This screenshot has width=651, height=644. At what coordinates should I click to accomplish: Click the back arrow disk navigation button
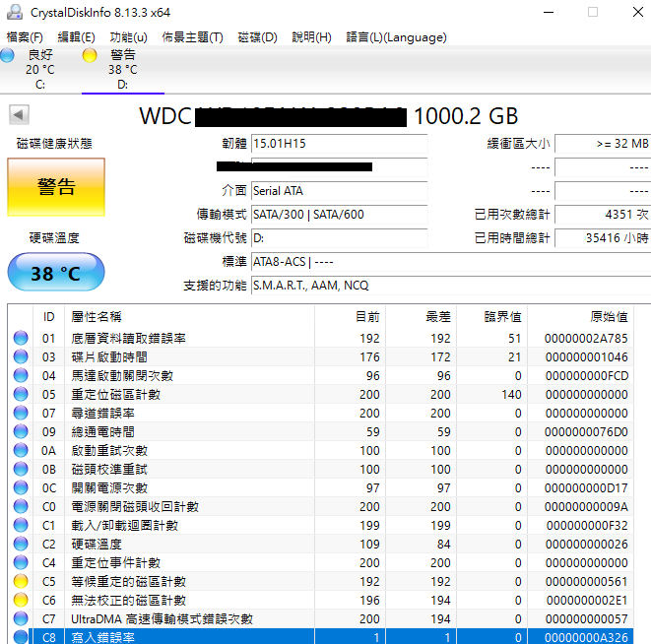tap(19, 114)
